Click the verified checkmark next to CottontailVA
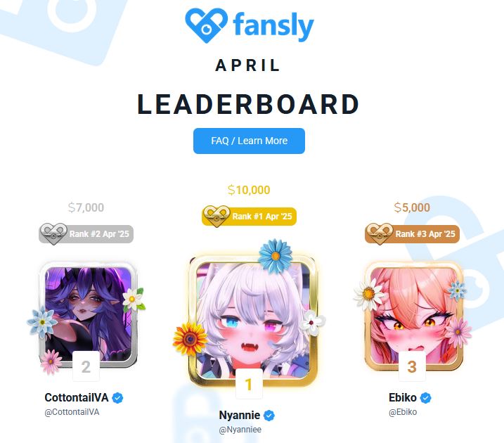Viewport: 504px width, 443px height. point(117,398)
